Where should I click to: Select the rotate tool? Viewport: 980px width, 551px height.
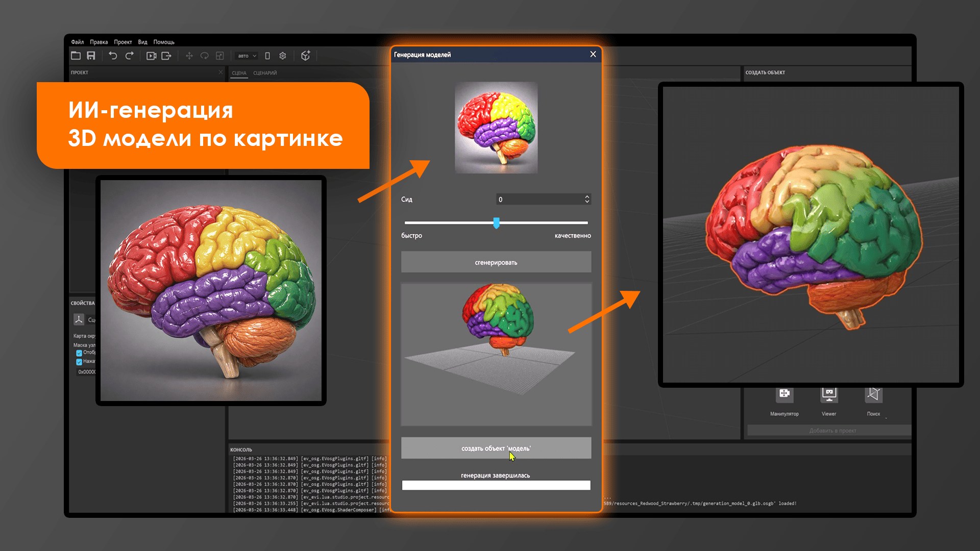coord(204,56)
